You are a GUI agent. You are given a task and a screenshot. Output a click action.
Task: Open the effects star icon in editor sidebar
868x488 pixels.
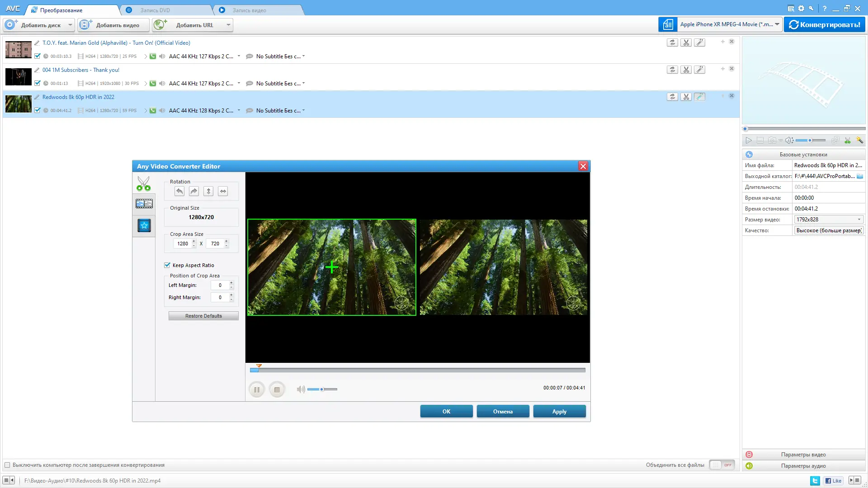pos(144,225)
